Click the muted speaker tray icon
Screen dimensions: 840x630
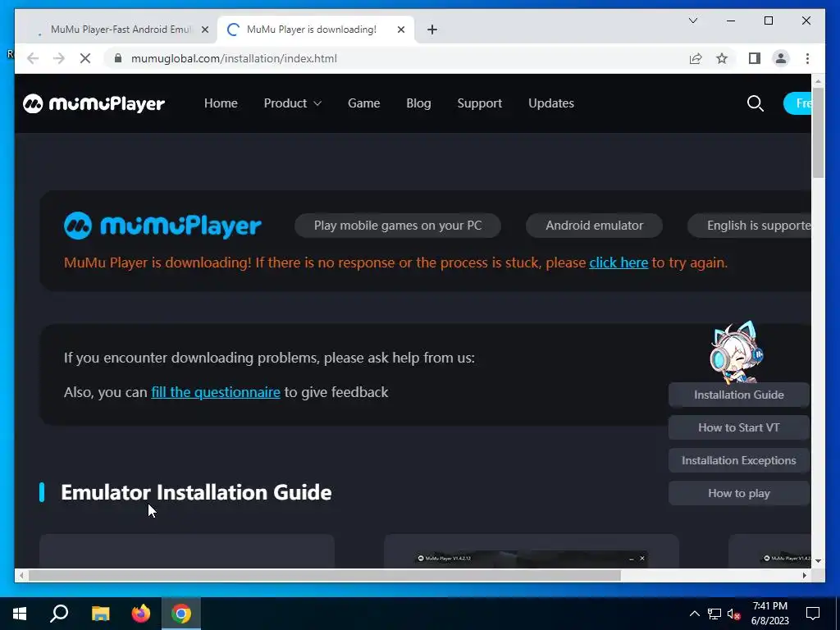(734, 614)
